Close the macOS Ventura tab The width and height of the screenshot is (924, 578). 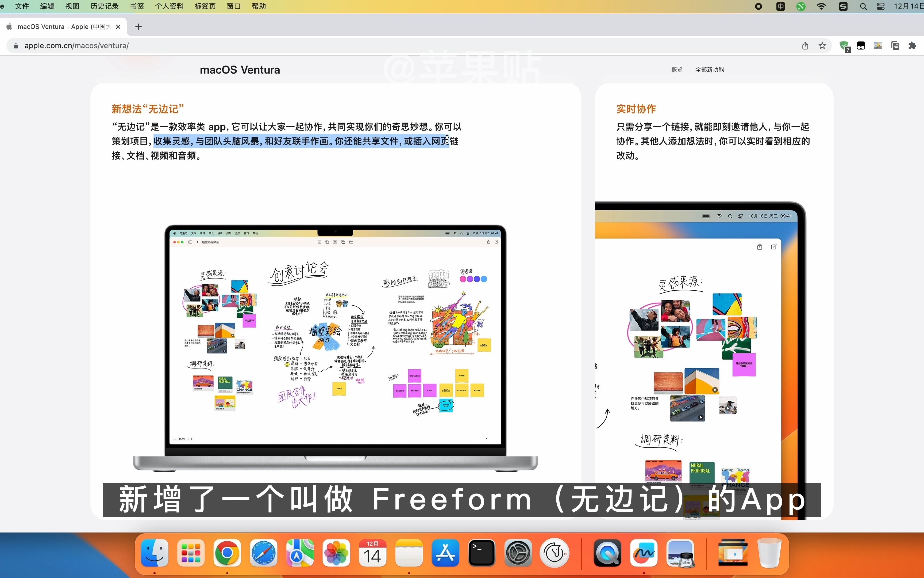pos(118,27)
